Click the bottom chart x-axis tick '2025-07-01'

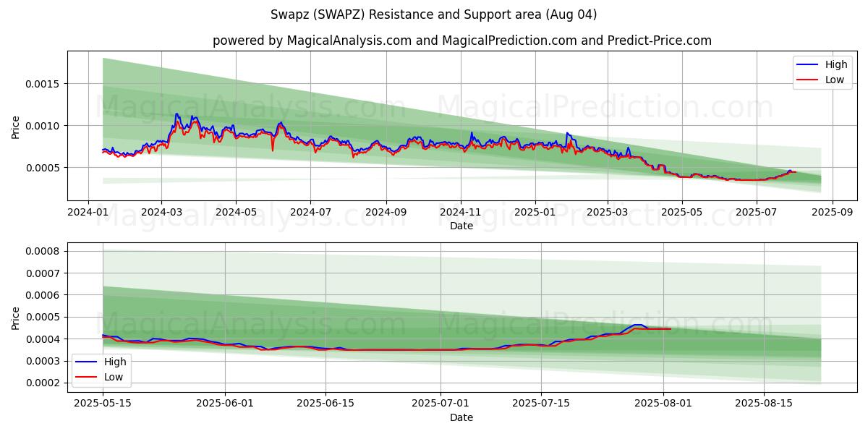point(441,404)
